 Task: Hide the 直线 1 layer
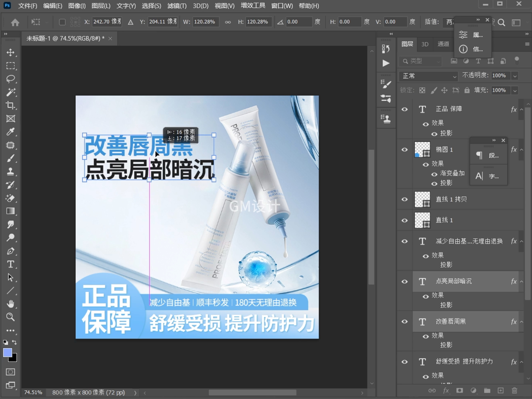405,220
